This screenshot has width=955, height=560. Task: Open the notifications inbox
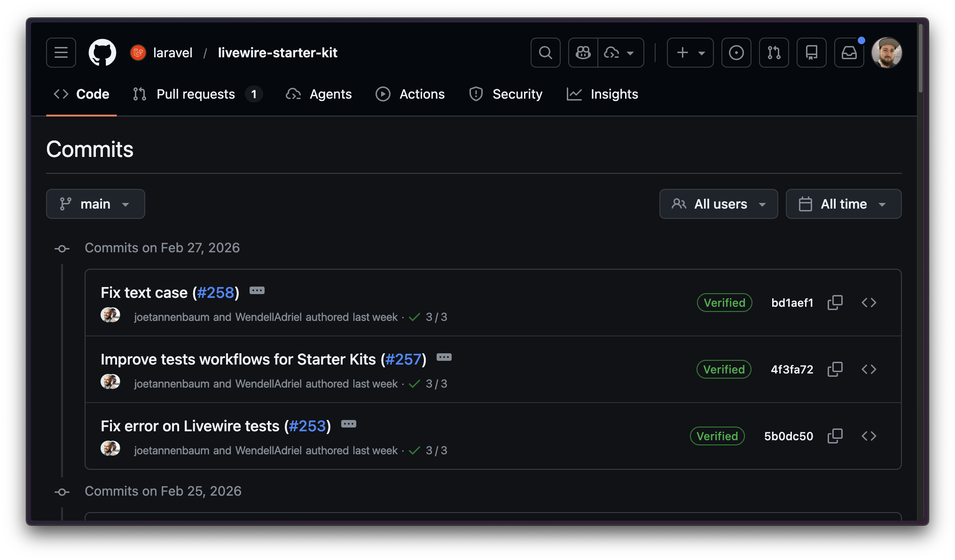coord(849,53)
